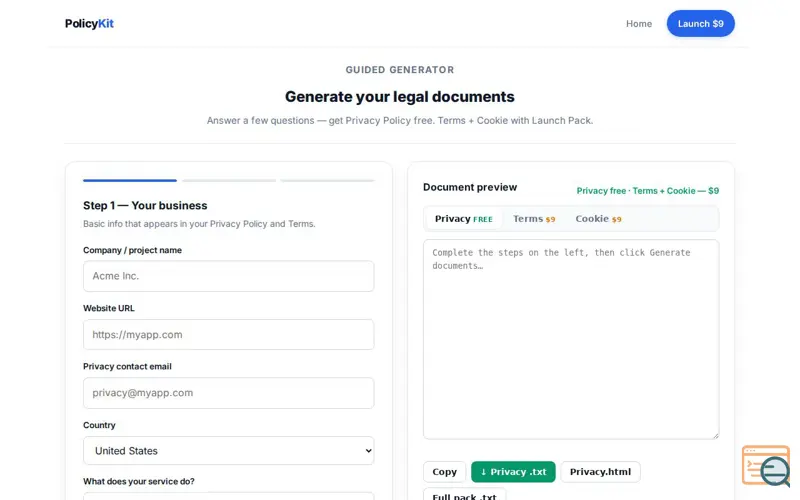Click the 'Step 1 — Your business' heading
The height and width of the screenshot is (500, 800).
pos(145,206)
